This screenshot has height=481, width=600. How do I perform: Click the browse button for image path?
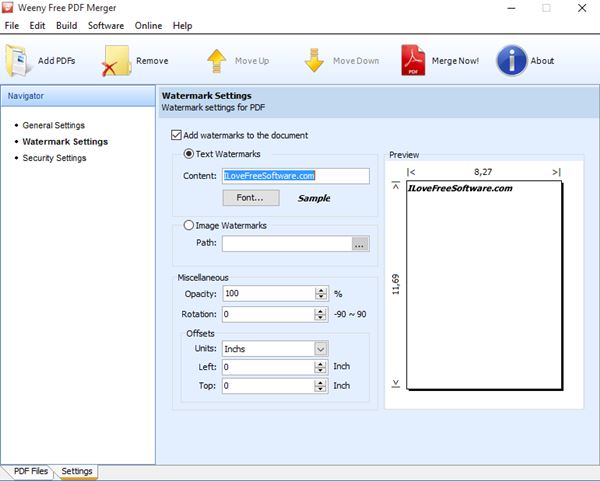click(x=360, y=243)
